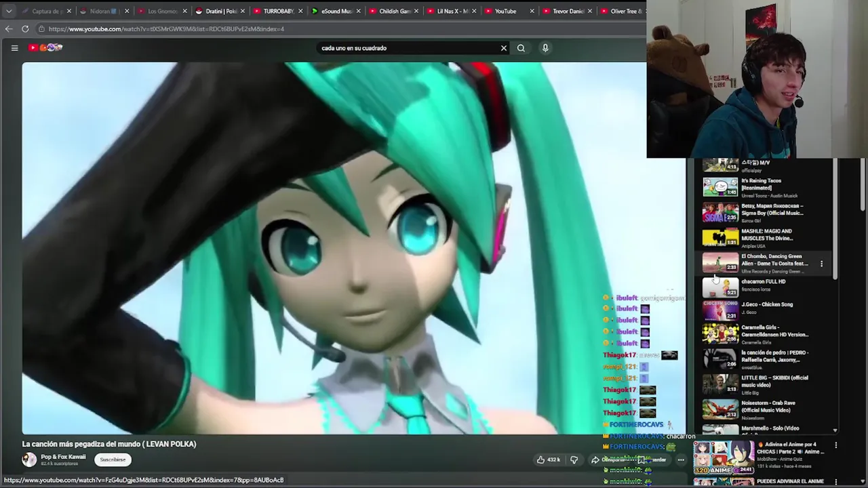Focus the browser address bar URL
The width and height of the screenshot is (868, 488).
point(166,29)
